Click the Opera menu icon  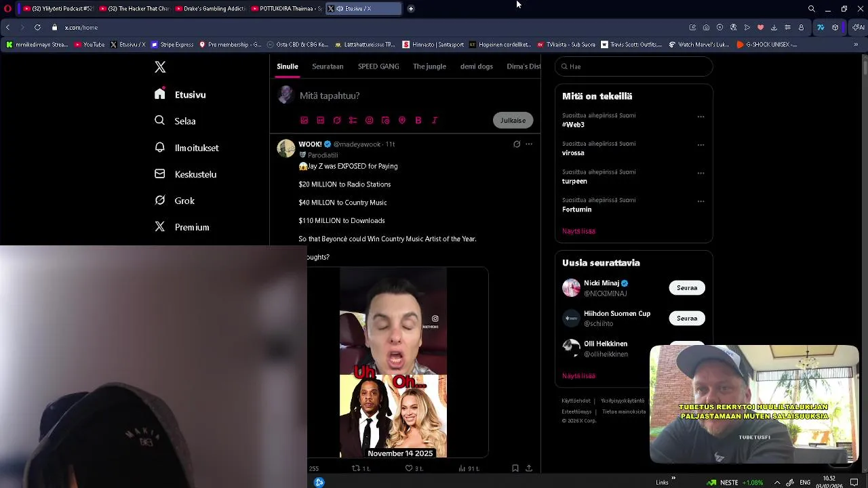pos(7,9)
